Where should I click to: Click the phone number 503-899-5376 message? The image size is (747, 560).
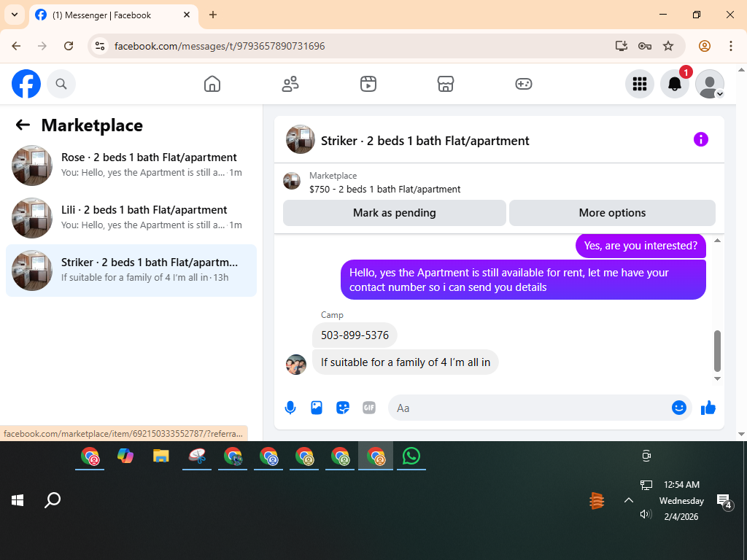(x=355, y=335)
